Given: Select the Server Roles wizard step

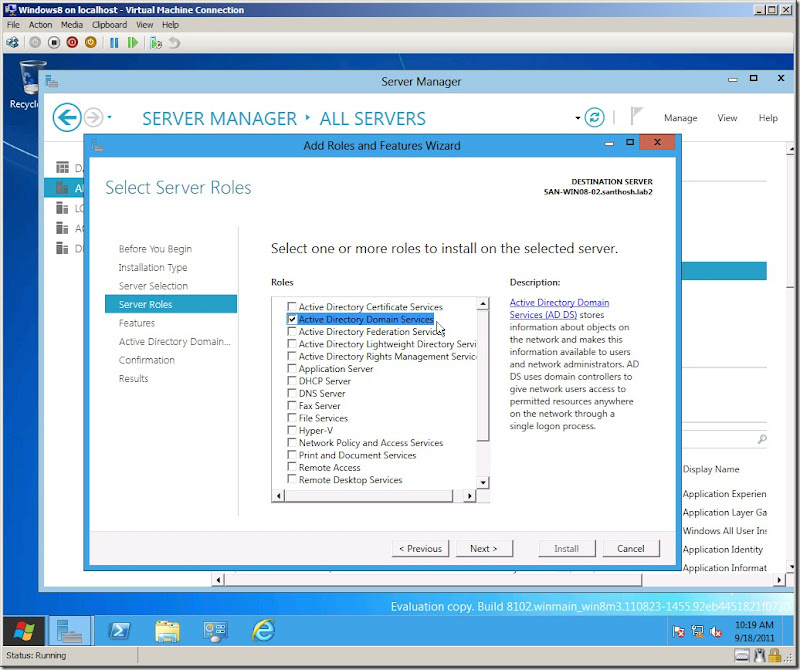Looking at the screenshot, I should (171, 304).
